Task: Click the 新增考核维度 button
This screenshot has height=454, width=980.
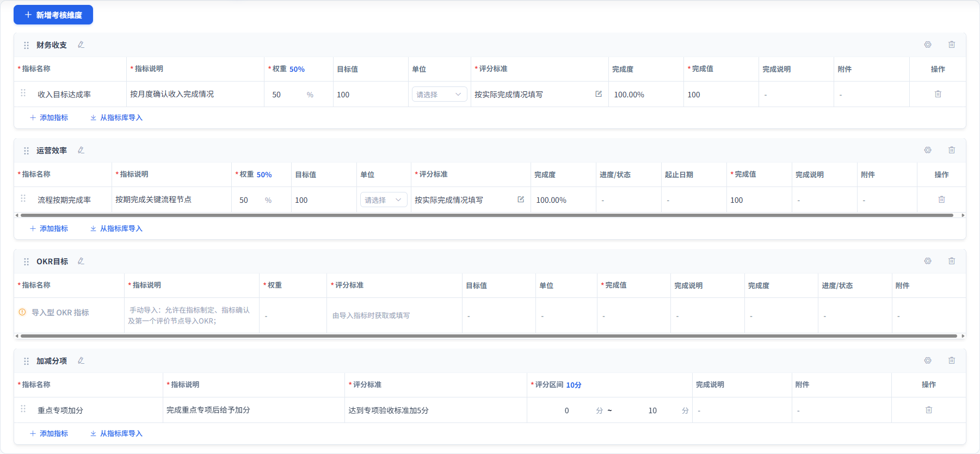Action: click(x=53, y=15)
